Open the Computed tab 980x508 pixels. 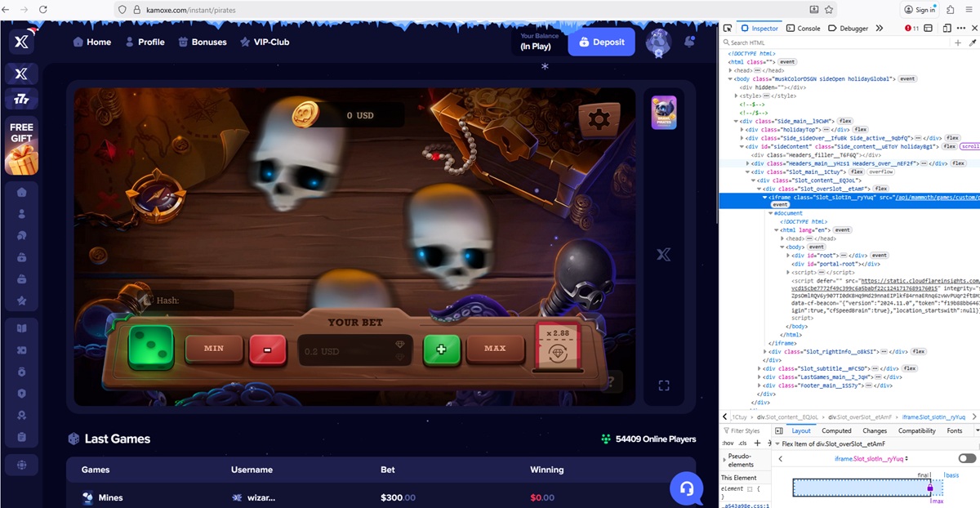(x=836, y=430)
